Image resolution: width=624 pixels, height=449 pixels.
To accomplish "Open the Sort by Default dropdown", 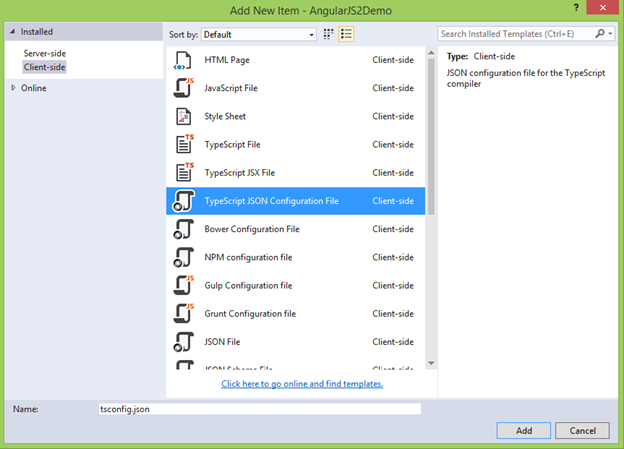I will pos(259,35).
